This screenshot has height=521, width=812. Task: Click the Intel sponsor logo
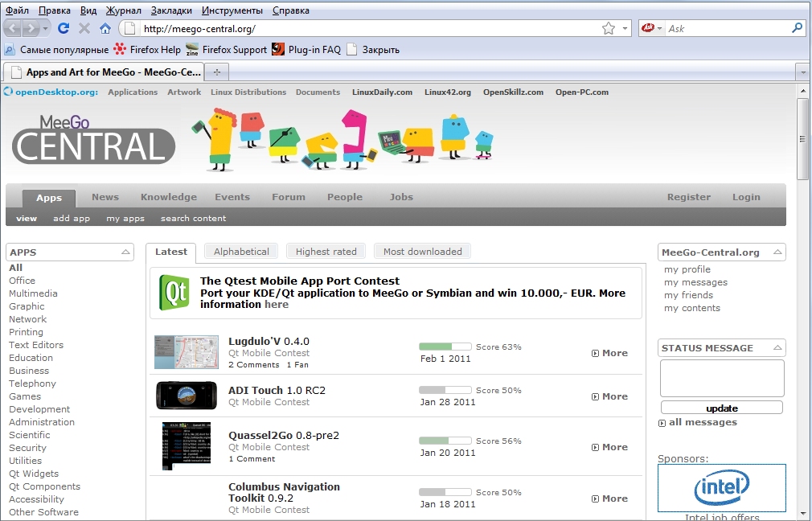point(721,487)
